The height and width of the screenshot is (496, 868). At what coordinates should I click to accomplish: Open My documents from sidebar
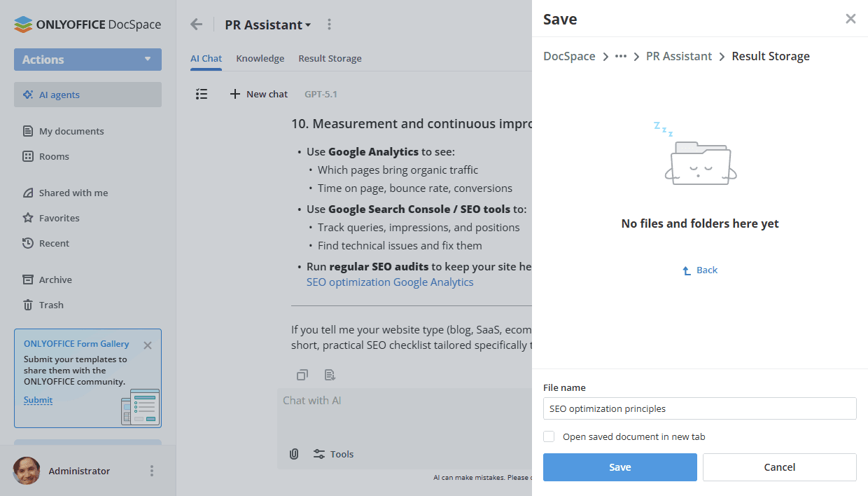(70, 131)
